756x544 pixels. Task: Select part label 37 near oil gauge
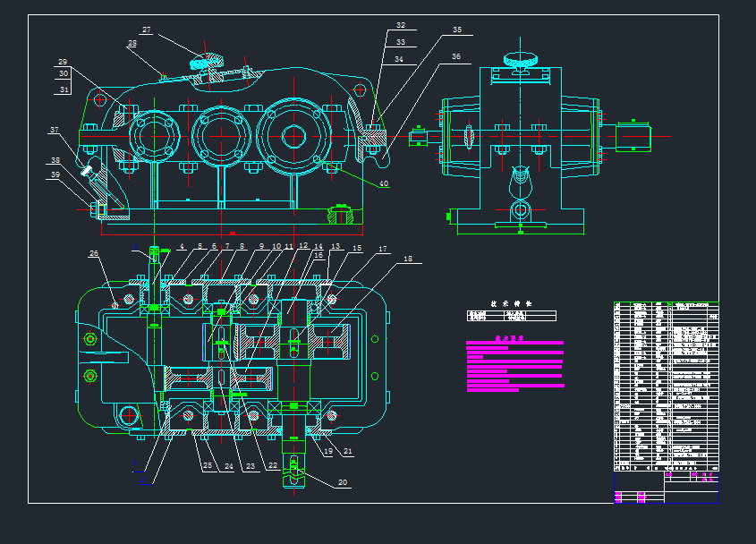(x=55, y=131)
